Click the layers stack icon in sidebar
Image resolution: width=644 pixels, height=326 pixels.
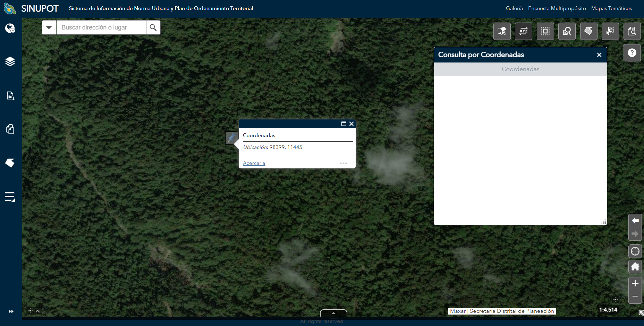point(10,61)
